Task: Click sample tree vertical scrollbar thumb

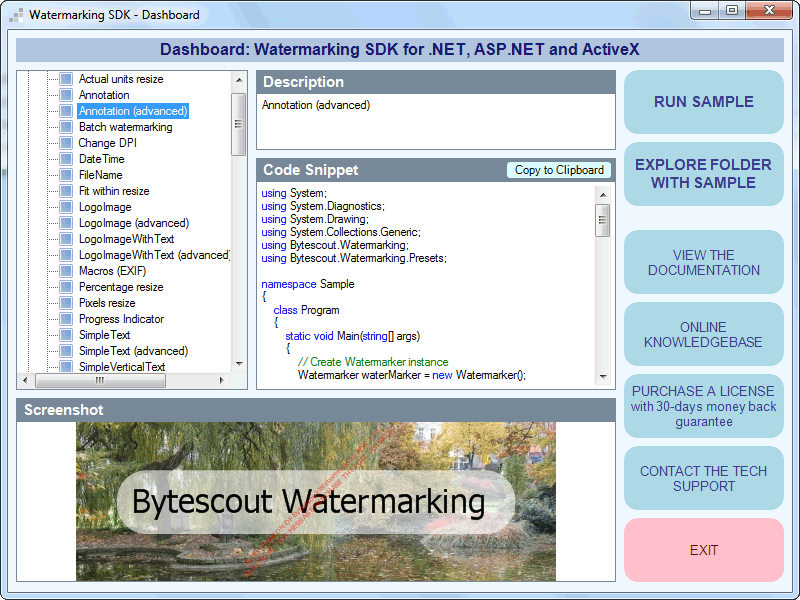Action: 238,124
